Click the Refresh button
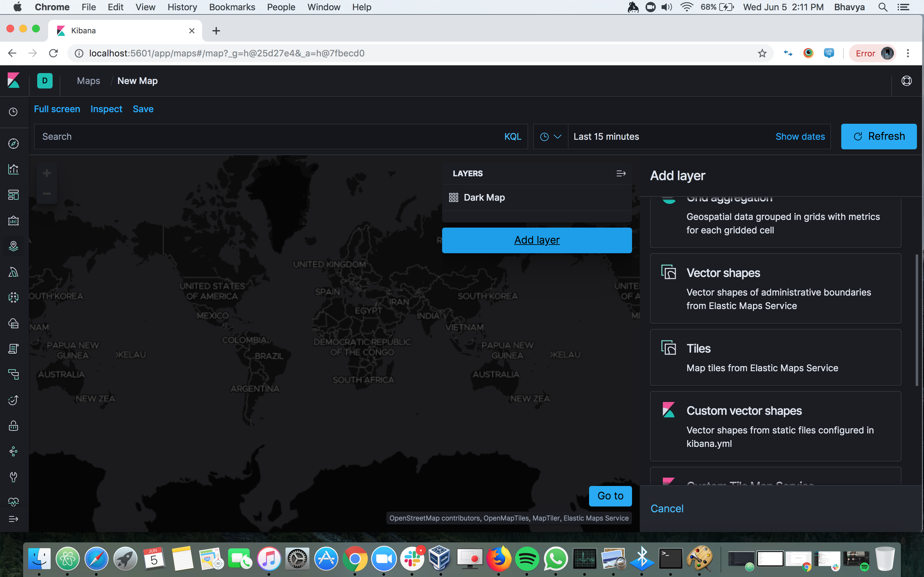The height and width of the screenshot is (577, 924). pyautogui.click(x=878, y=136)
